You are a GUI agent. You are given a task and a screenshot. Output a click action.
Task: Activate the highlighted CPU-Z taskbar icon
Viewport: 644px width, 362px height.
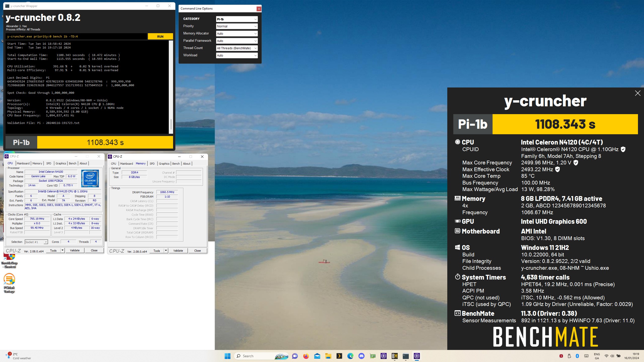(417, 356)
